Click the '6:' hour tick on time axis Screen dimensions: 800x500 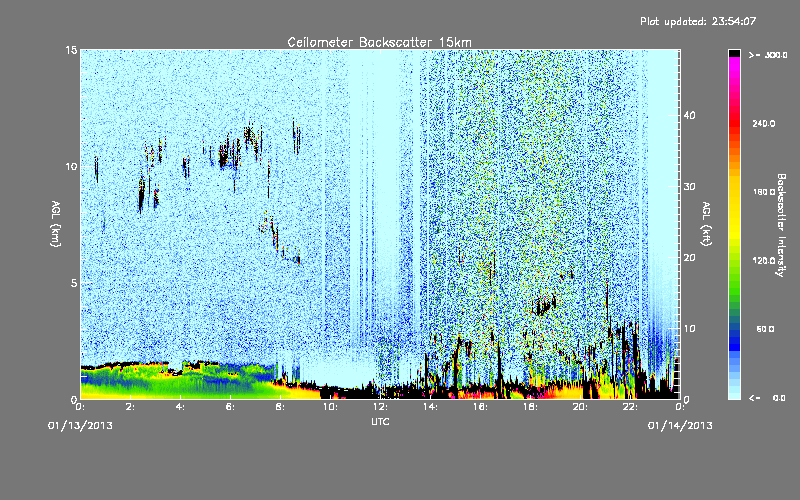click(230, 407)
